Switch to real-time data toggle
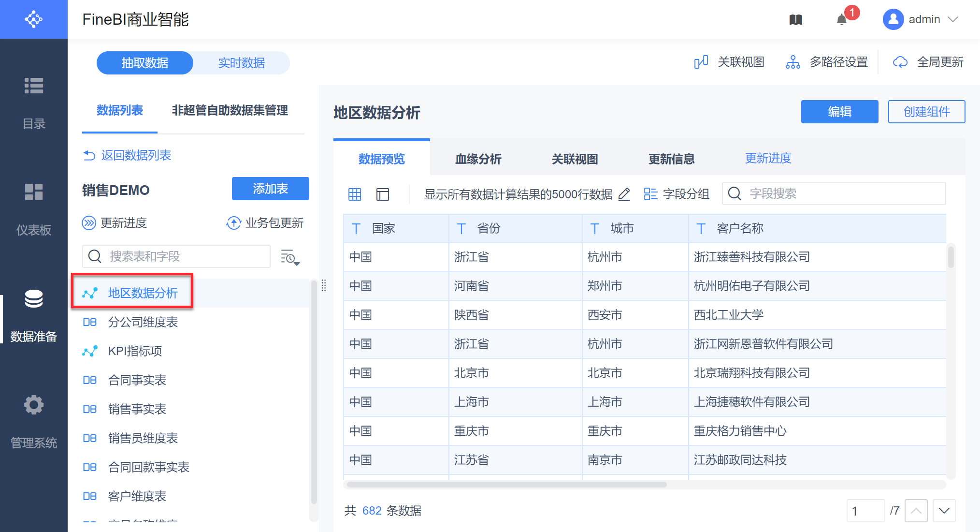 pos(241,63)
